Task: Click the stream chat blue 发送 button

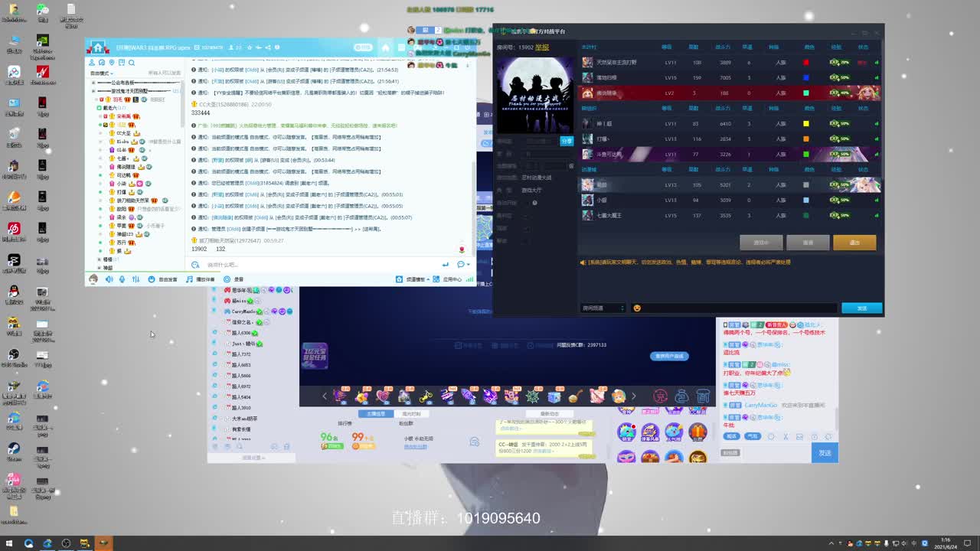Action: pos(825,453)
